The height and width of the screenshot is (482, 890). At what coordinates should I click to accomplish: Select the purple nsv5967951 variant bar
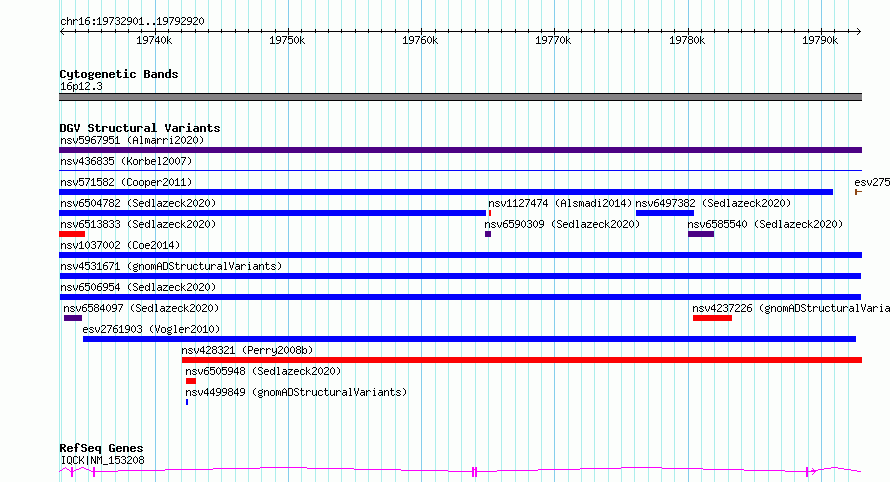(x=460, y=150)
